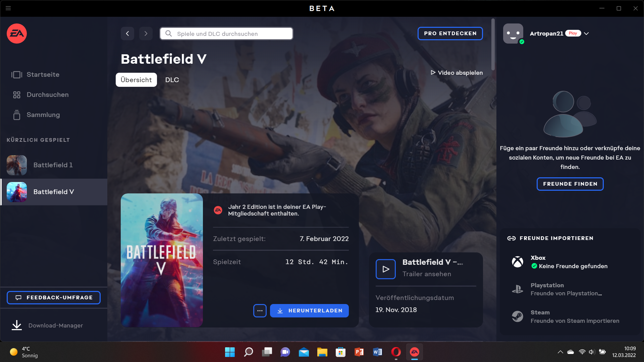Import friends from Playstation
The image size is (644, 362).
(570, 289)
